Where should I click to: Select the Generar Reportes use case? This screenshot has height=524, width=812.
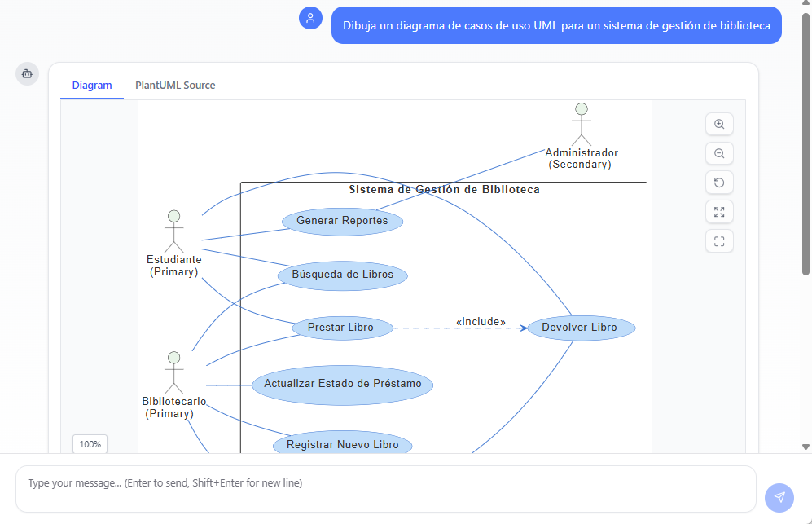[x=342, y=220]
